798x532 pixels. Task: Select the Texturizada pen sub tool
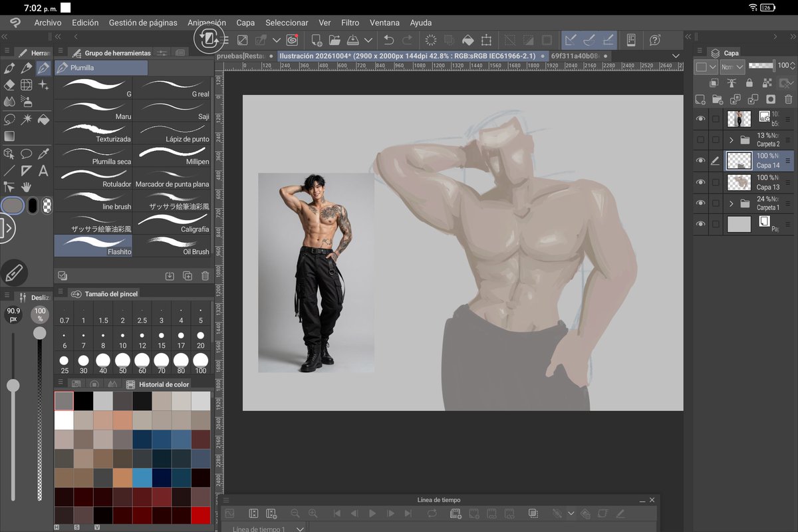click(93, 133)
